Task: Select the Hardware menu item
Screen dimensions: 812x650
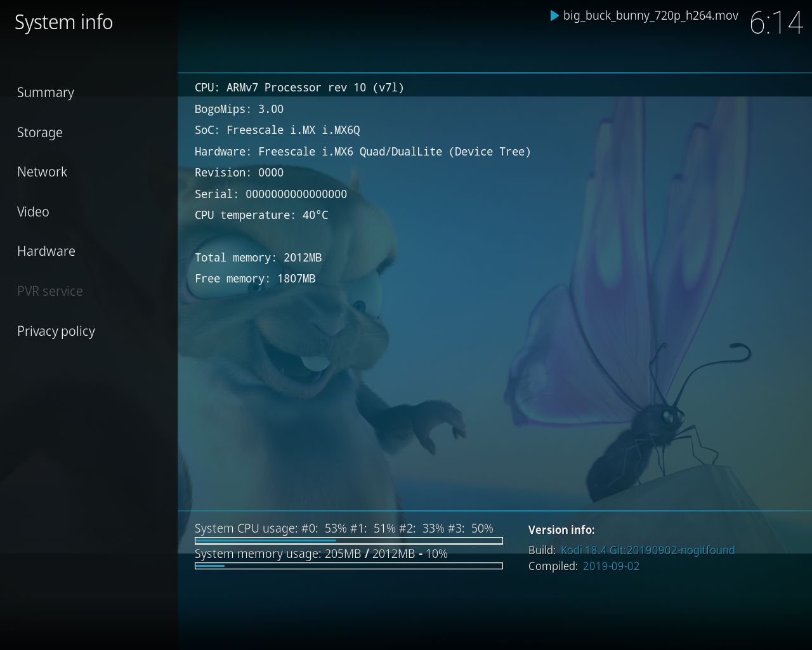Action: [46, 251]
